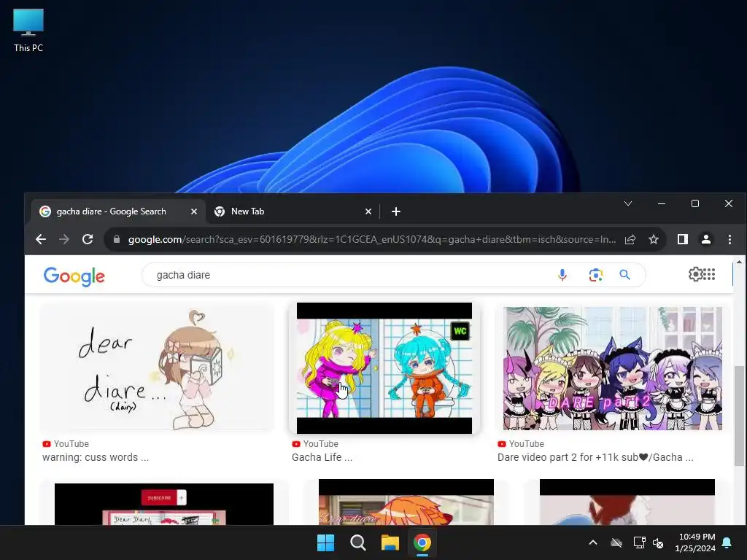Click Chrome icon in taskbar
747x560 pixels.
tap(422, 542)
